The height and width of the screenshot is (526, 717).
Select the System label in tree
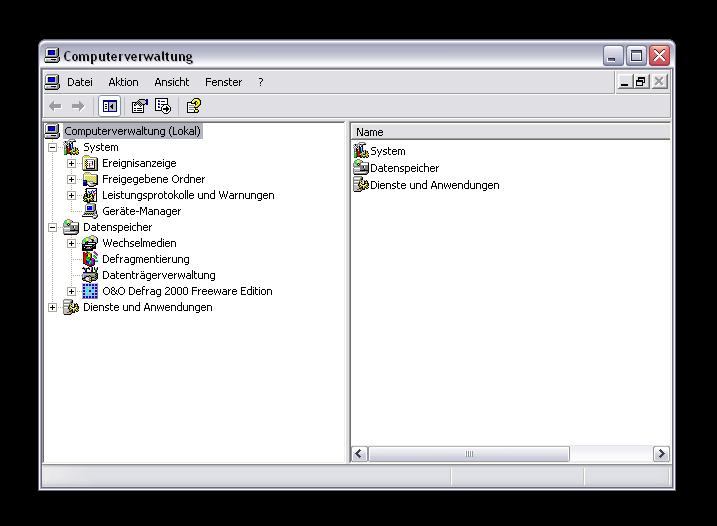pos(101,147)
